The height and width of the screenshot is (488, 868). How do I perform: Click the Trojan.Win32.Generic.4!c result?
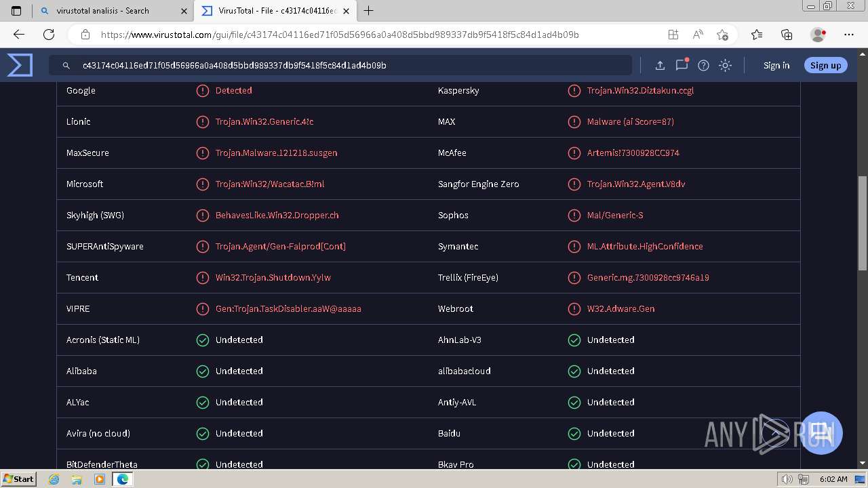tap(264, 122)
